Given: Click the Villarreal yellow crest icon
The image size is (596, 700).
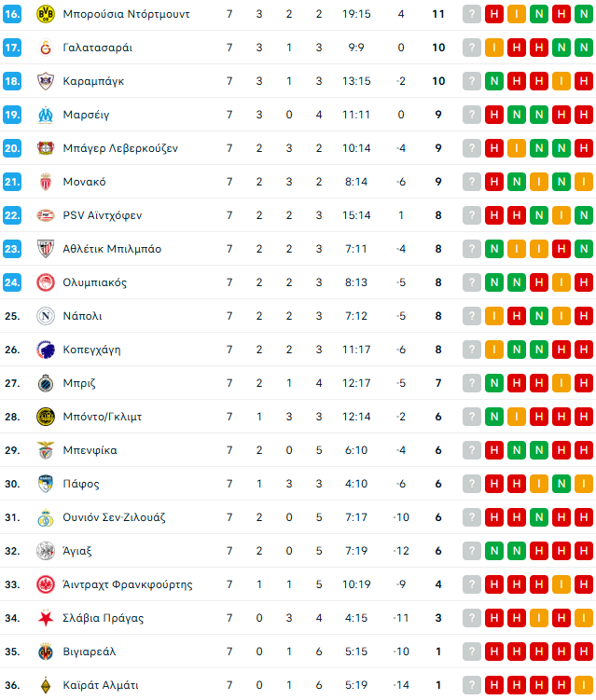Looking at the screenshot, I should click(45, 652).
